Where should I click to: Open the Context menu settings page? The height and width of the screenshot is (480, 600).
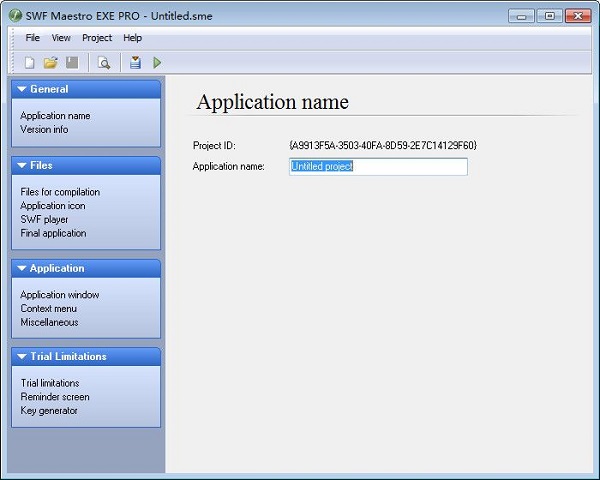click(49, 309)
